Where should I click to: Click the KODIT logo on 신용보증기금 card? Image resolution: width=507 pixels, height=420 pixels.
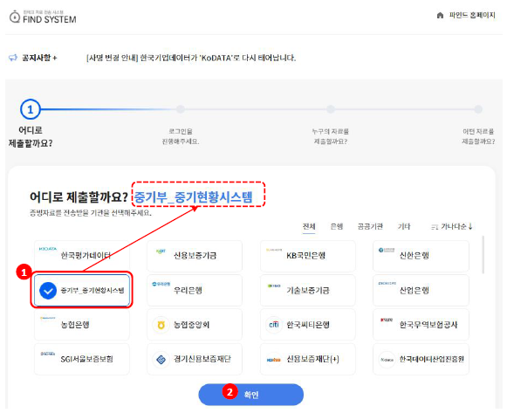[161, 251]
